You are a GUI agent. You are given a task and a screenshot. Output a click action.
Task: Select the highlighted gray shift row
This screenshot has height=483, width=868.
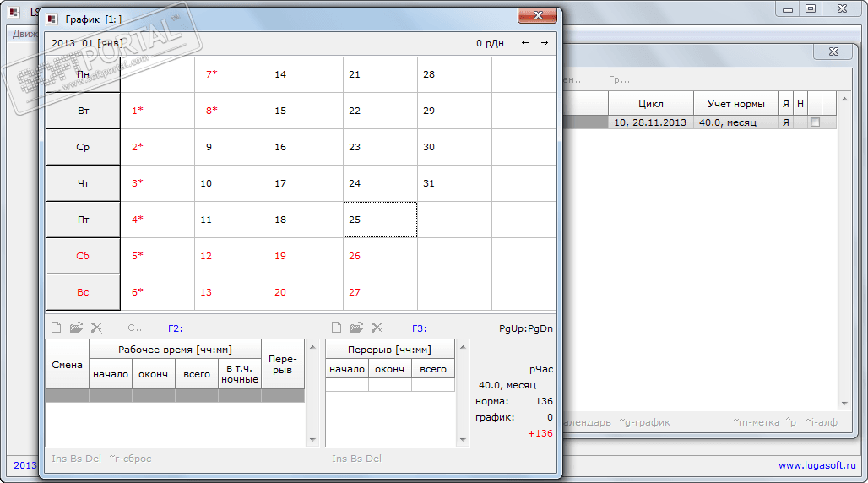(x=175, y=395)
